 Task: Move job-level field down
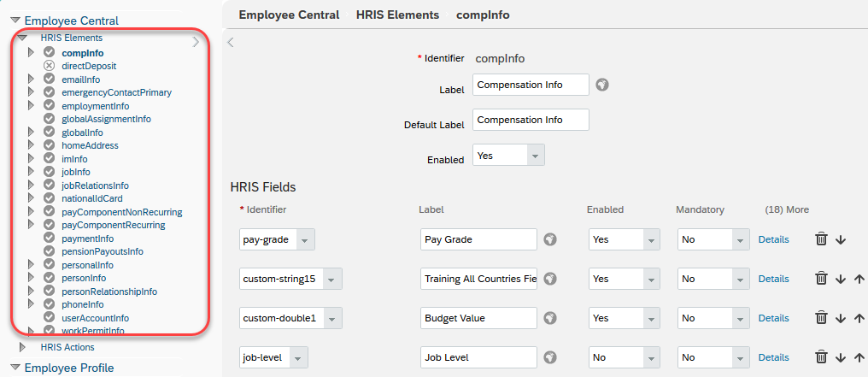[841, 357]
